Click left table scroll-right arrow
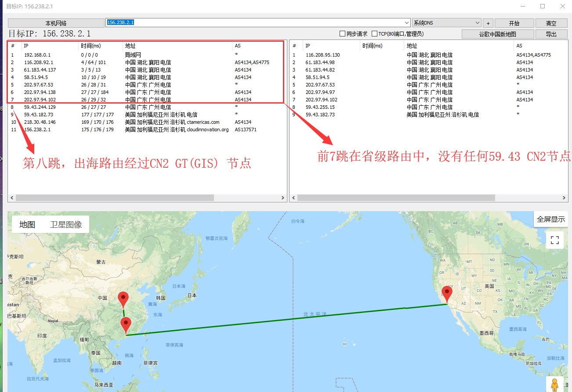This screenshot has height=392, width=572. point(283,198)
